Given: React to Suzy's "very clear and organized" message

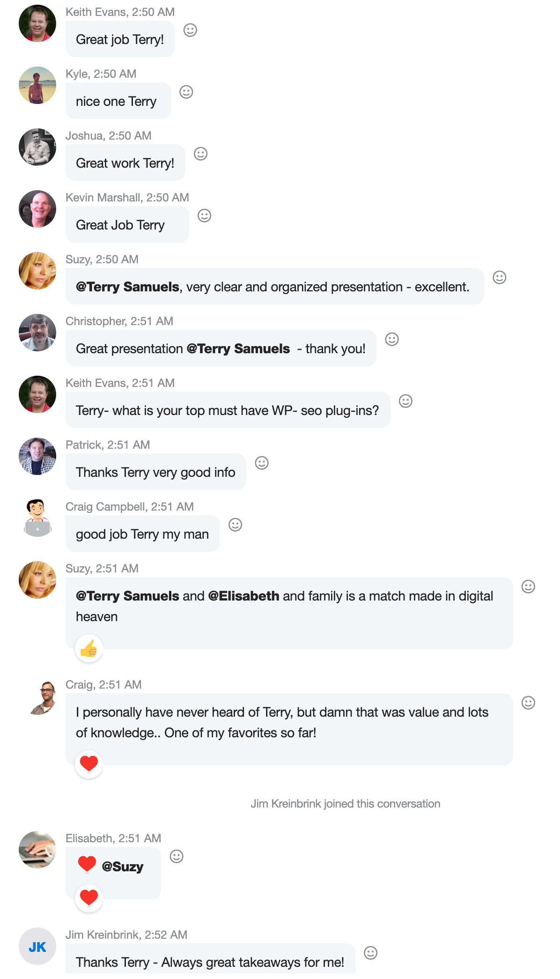Looking at the screenshot, I should tap(500, 278).
